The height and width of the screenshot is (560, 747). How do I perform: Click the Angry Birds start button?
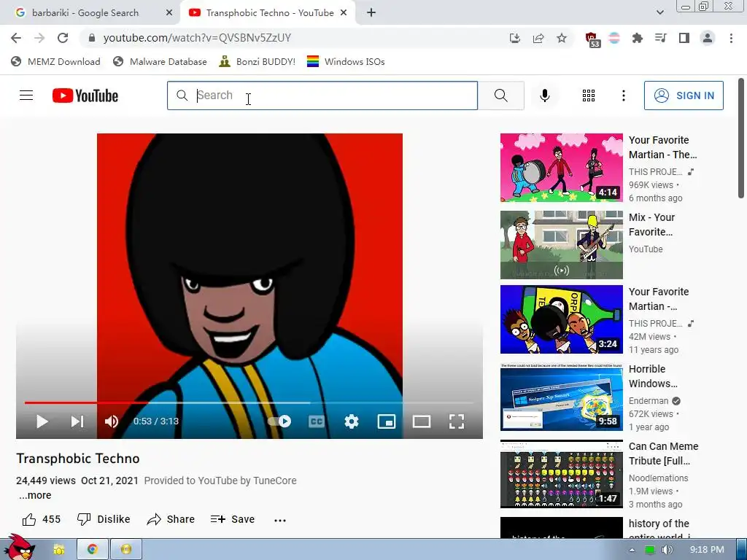[20, 548]
